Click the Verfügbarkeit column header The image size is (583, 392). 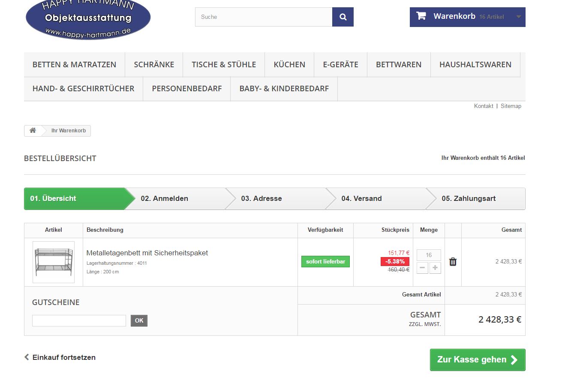325,230
